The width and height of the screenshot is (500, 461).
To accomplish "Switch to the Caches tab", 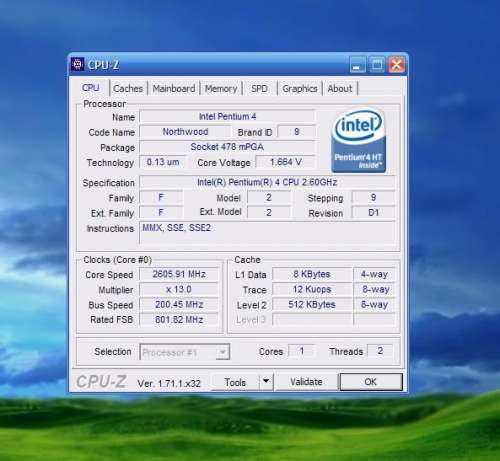I will pyautogui.click(x=128, y=89).
